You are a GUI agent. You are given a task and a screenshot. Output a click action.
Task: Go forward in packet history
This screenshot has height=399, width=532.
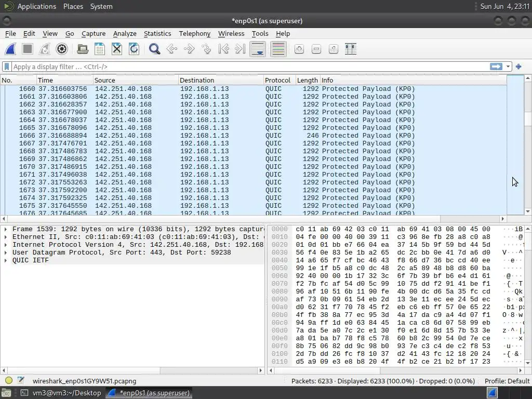tap(189, 49)
